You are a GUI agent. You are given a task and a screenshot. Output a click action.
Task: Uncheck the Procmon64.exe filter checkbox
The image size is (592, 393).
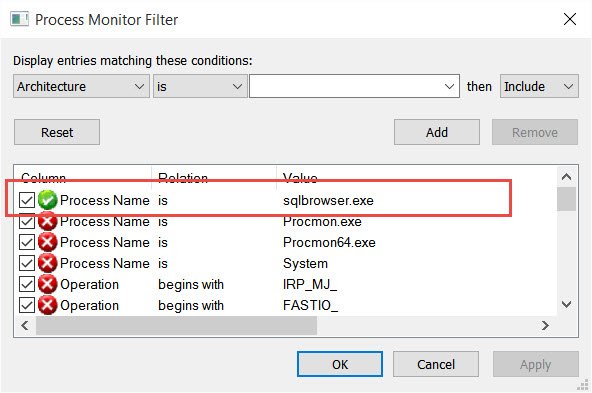27,242
